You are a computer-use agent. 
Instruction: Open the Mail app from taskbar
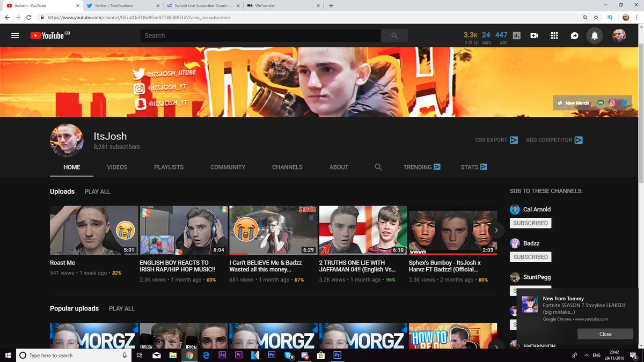point(156,355)
